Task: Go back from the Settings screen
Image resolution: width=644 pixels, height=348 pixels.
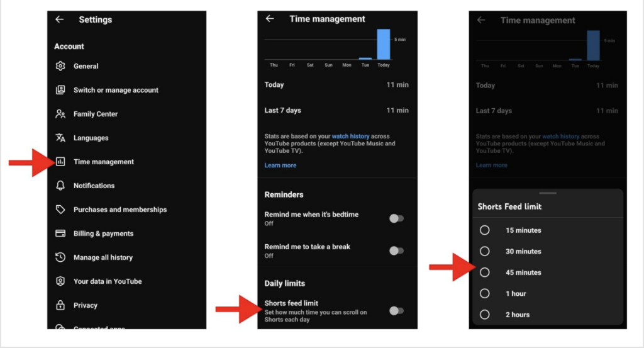Action: pyautogui.click(x=59, y=20)
